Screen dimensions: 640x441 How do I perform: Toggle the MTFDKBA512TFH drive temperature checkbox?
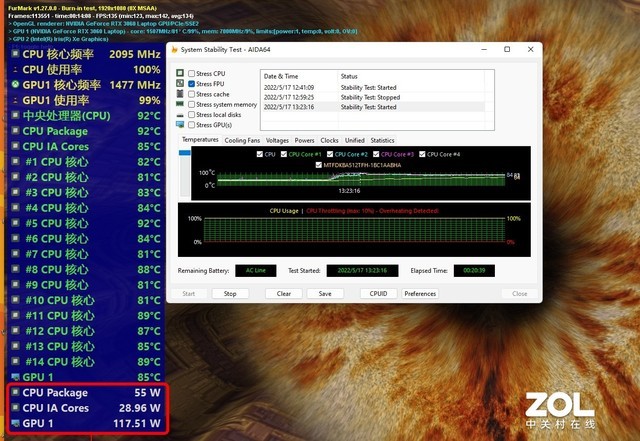tap(319, 164)
